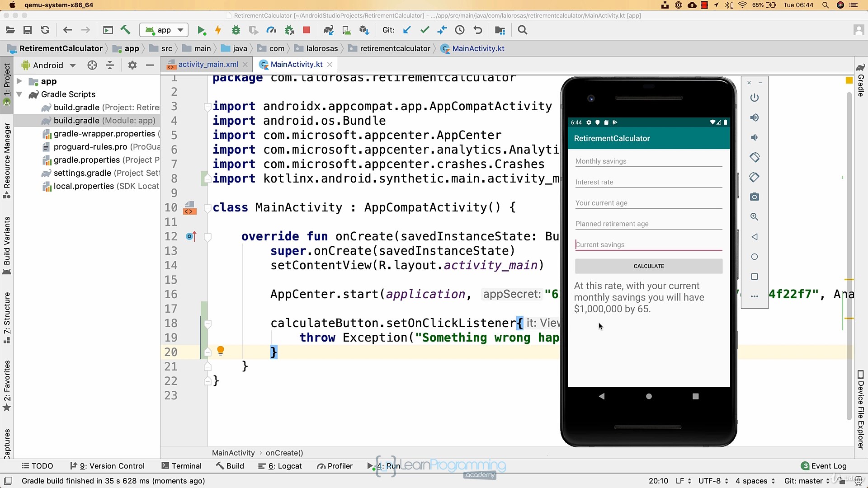Navigate back with the left arrow
The width and height of the screenshot is (868, 488).
(67, 30)
